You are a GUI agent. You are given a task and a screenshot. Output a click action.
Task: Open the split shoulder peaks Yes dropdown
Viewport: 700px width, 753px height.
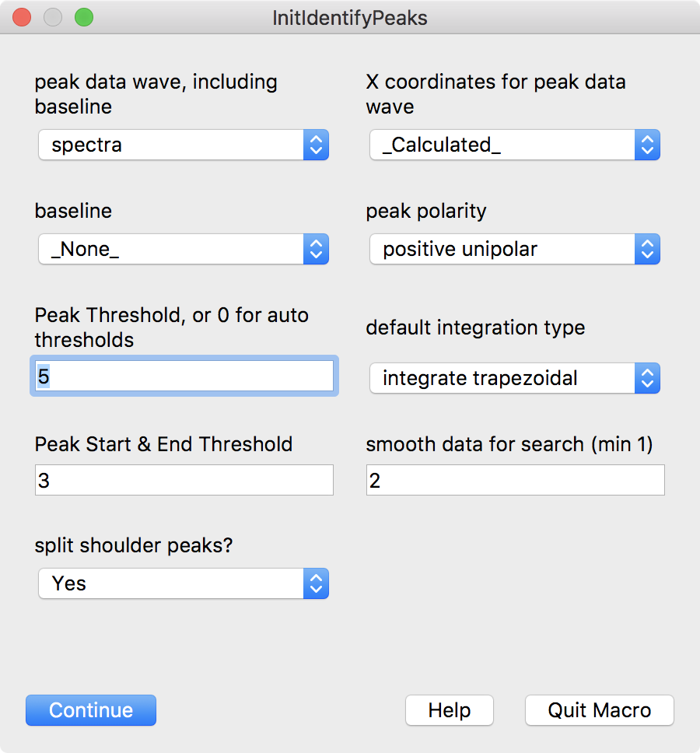click(x=184, y=583)
